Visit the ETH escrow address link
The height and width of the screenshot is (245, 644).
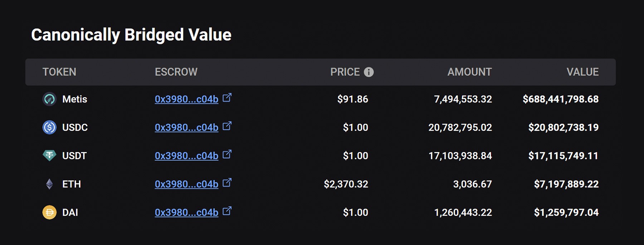(186, 184)
